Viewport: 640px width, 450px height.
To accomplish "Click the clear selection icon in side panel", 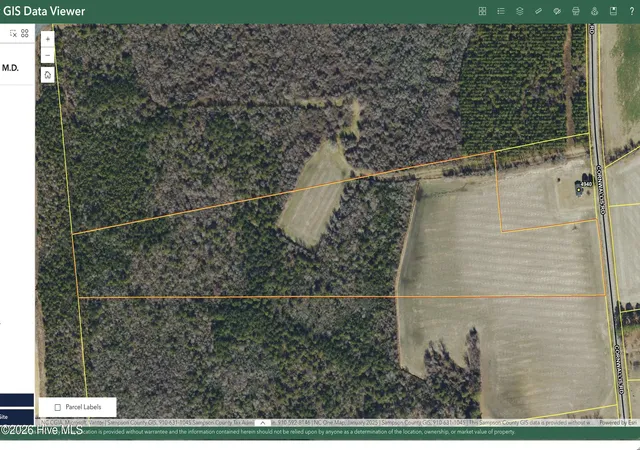I will coord(13,33).
